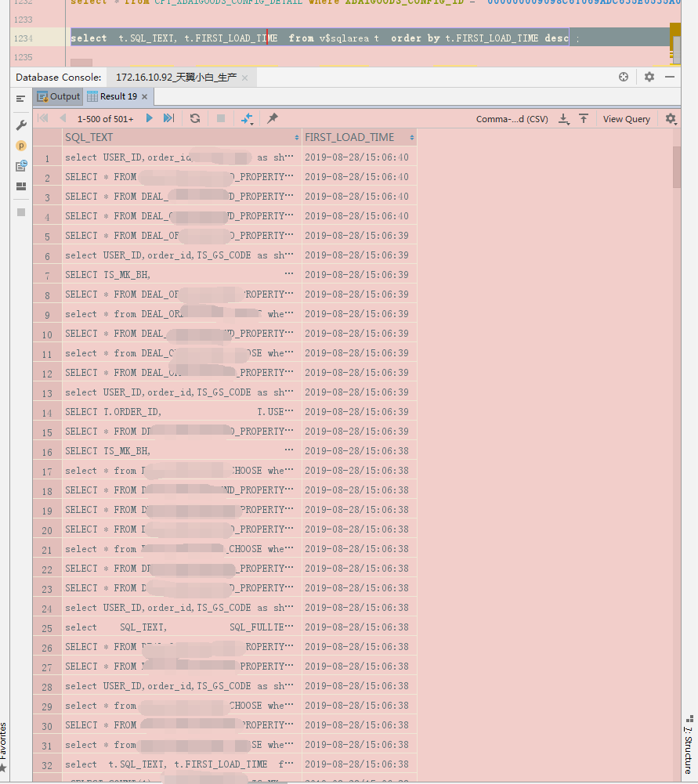Click SQL_TEXT cell 'SELECT T.ORDER_ID,' in row 14
The height and width of the screenshot is (784, 698).
pyautogui.click(x=182, y=412)
